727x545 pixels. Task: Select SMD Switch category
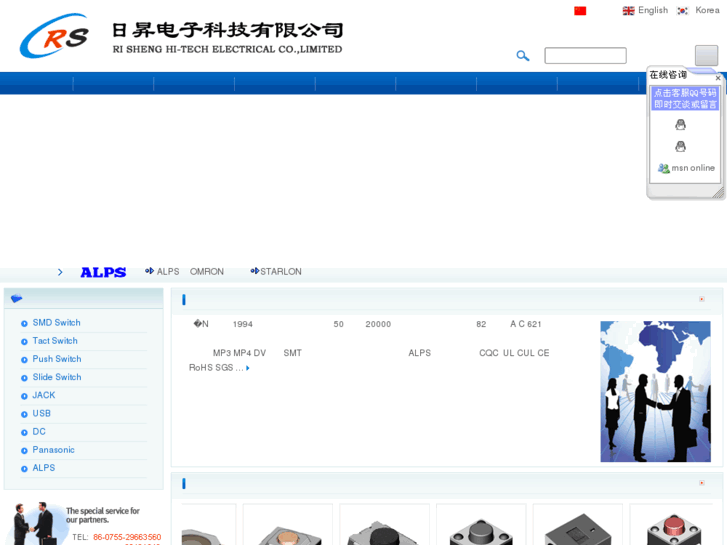point(56,323)
